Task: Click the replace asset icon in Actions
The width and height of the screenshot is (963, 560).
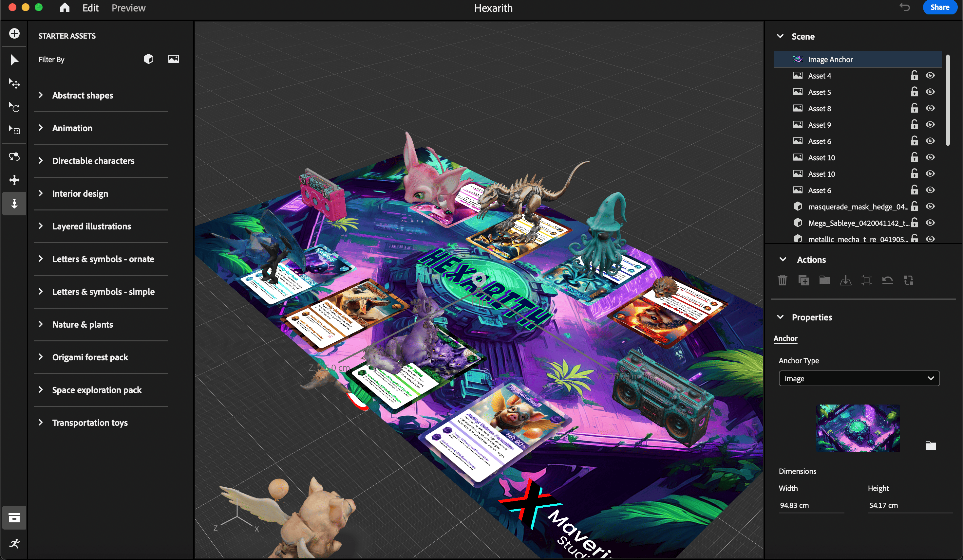Action: point(908,280)
